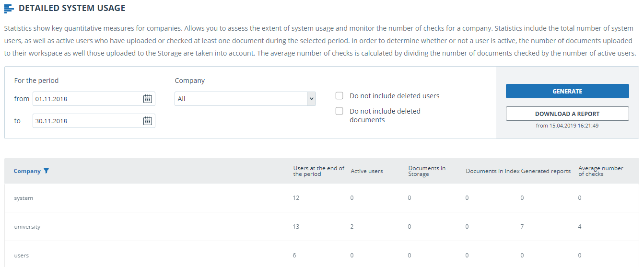
Task: Open the calendar picker for the from date
Action: [148, 99]
